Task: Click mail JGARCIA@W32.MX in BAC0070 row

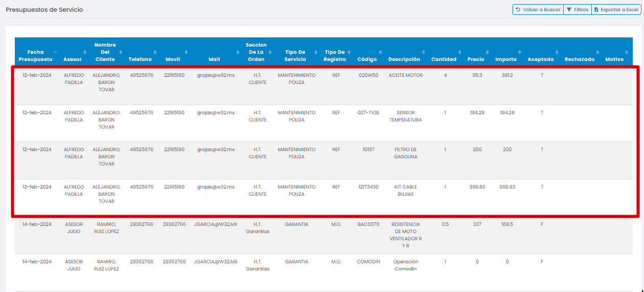Action: pos(216,224)
